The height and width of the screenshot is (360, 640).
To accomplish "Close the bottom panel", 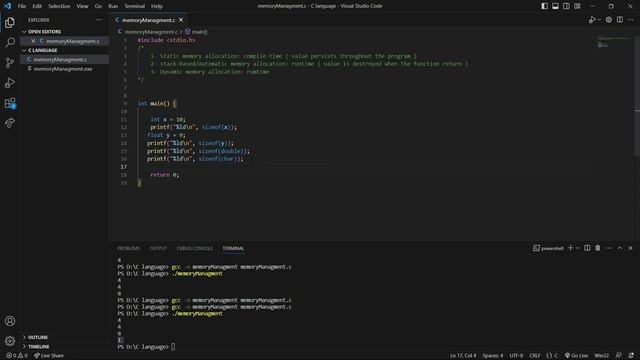I will [630, 248].
